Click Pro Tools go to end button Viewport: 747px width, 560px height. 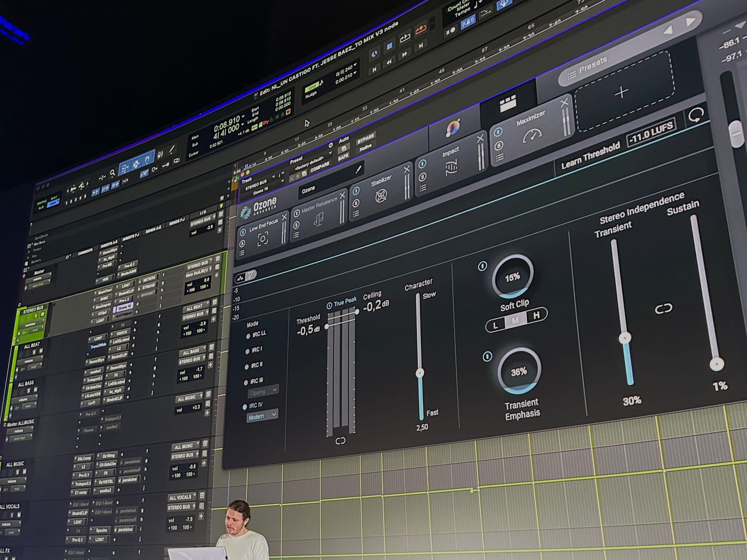pos(420,46)
